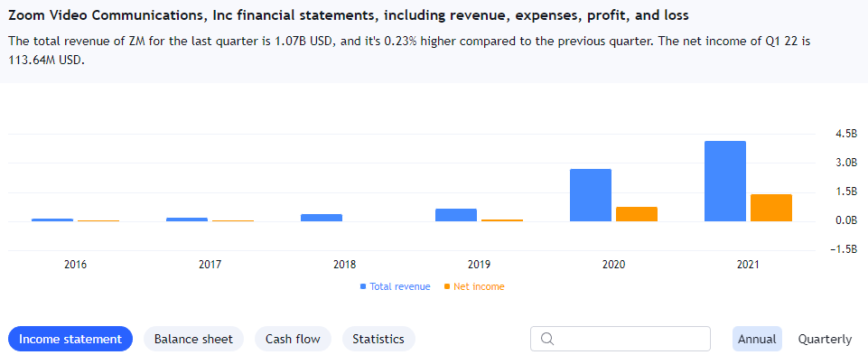Click the Zoom Video Communications heading
868x355 pixels.
point(349,15)
